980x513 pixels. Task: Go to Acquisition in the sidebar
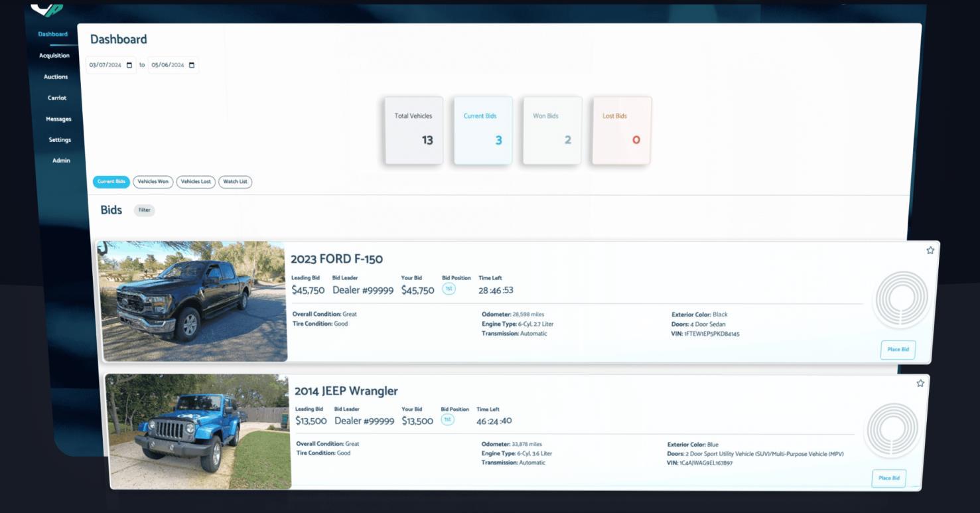54,56
